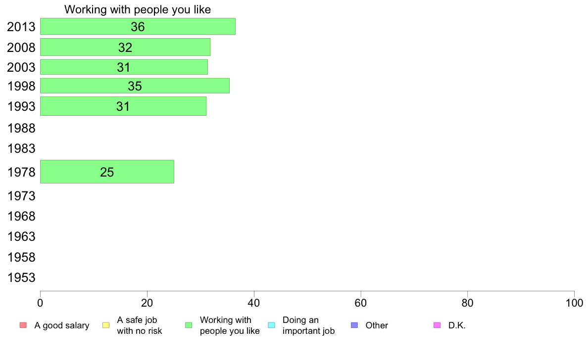Click the Other legend text
Screen dimensions: 588x364
[377, 325]
